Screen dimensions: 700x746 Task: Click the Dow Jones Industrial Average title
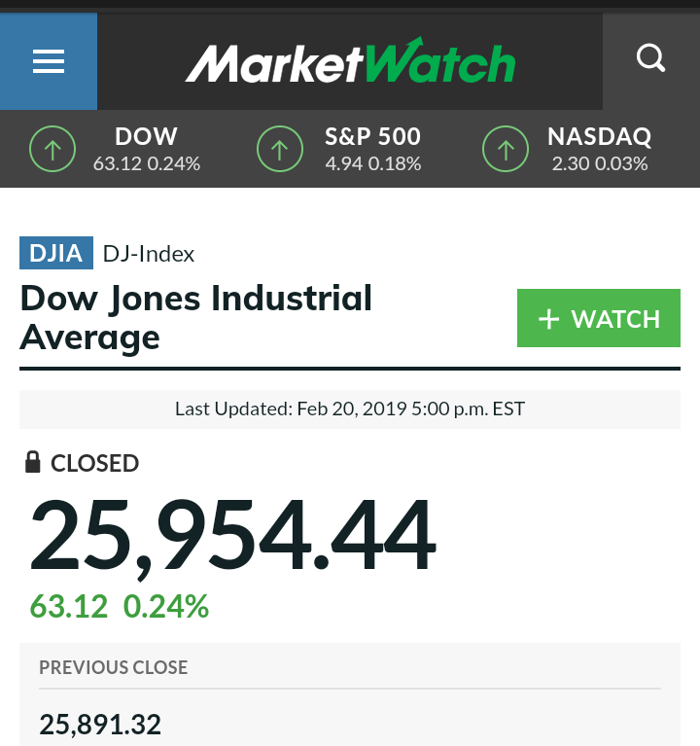pyautogui.click(x=196, y=318)
